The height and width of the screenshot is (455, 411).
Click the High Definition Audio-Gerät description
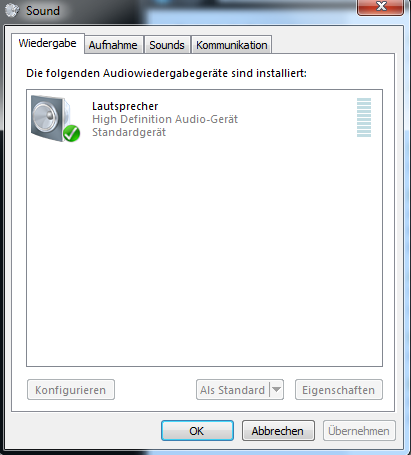[x=165, y=119]
